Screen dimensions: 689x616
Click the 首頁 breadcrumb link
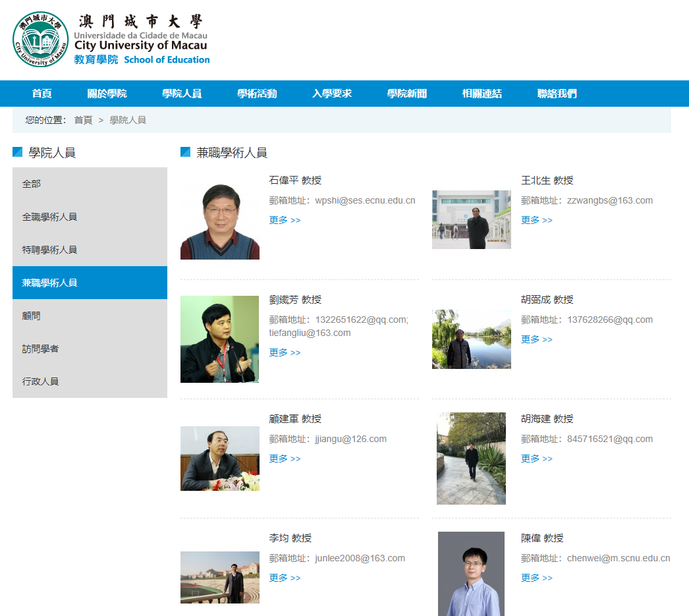point(83,120)
